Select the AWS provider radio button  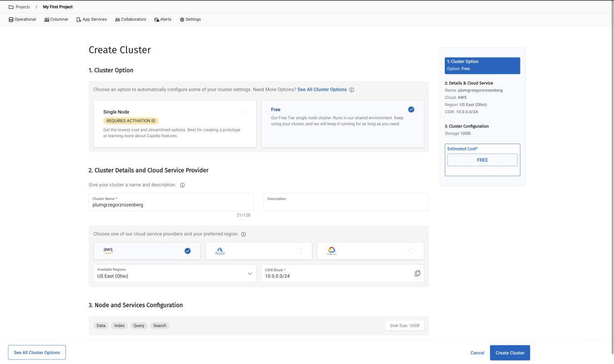pos(187,251)
